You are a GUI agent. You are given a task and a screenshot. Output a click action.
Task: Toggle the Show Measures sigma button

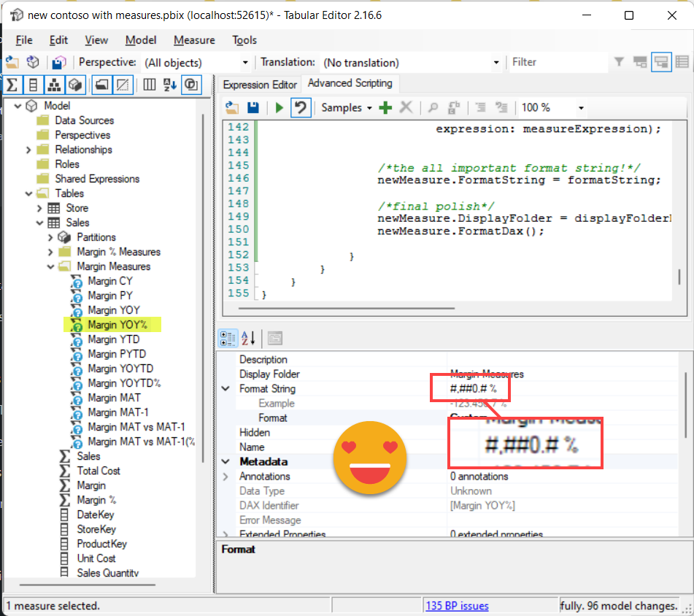13,85
